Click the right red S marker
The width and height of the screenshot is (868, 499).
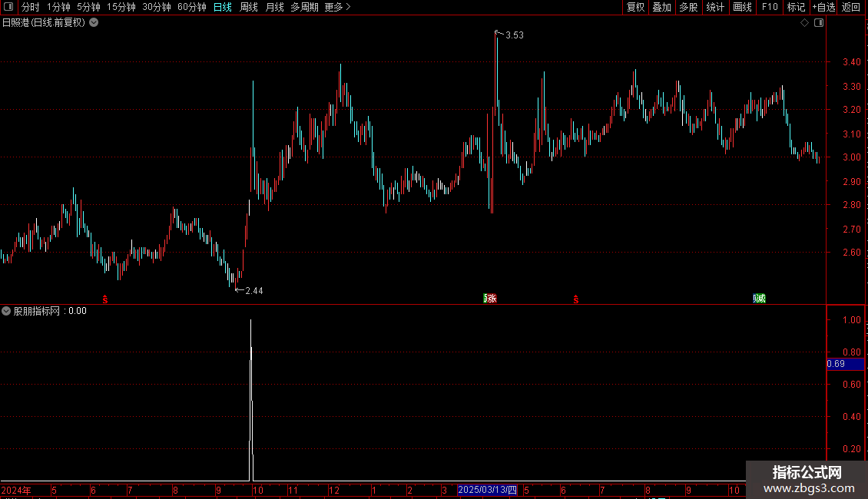tap(575, 299)
